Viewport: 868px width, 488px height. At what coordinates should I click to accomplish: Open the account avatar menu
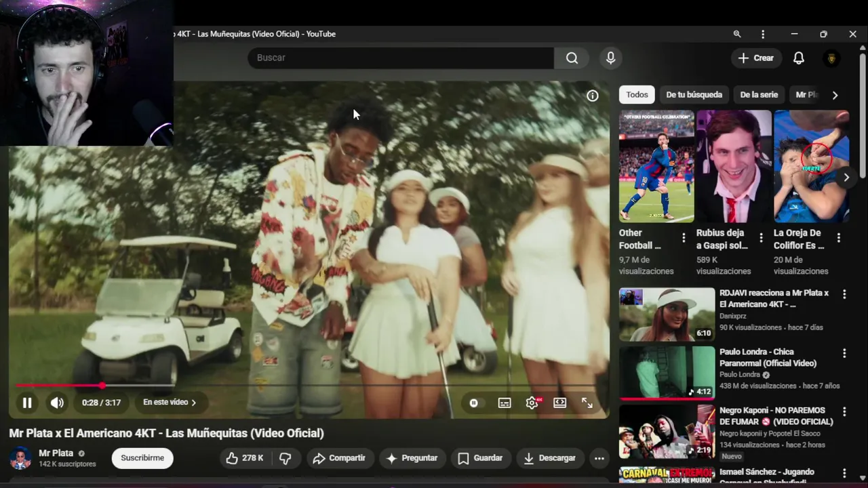tap(831, 58)
